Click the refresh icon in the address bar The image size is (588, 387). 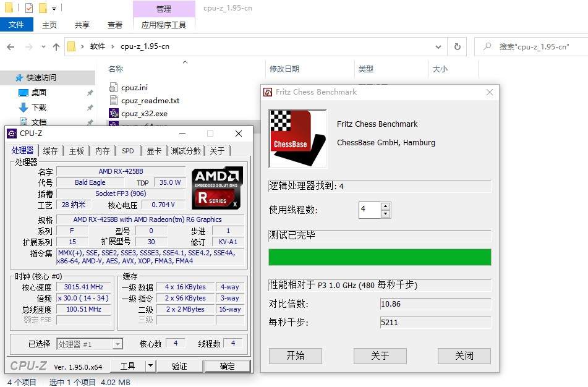coord(457,46)
